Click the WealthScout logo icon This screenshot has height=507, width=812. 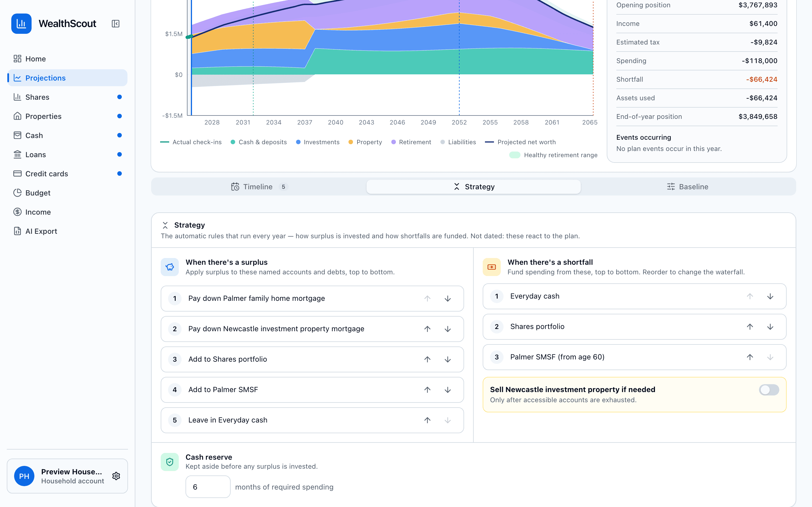(x=21, y=24)
